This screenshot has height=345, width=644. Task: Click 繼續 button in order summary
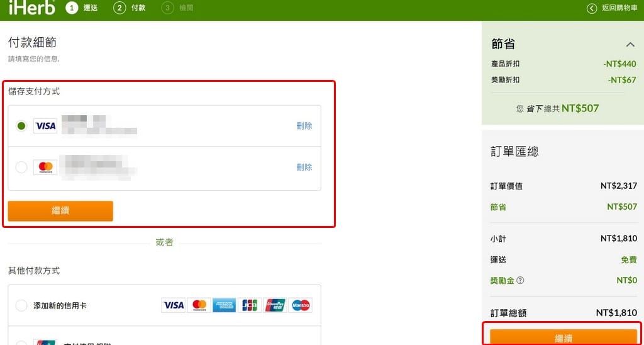click(563, 337)
